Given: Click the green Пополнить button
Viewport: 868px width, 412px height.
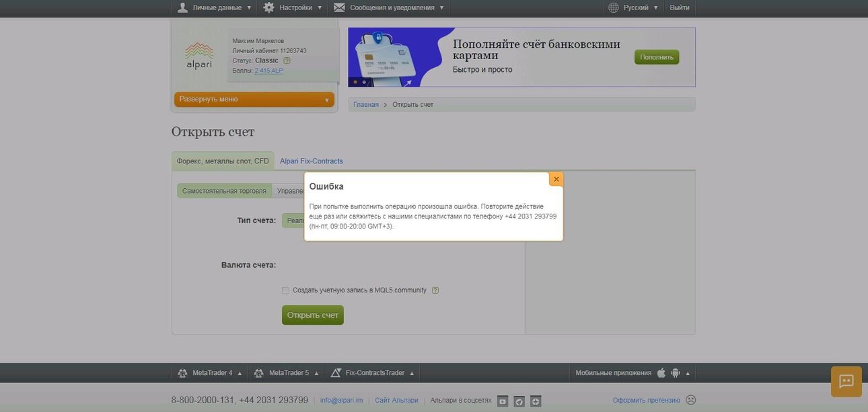Looking at the screenshot, I should 657,57.
